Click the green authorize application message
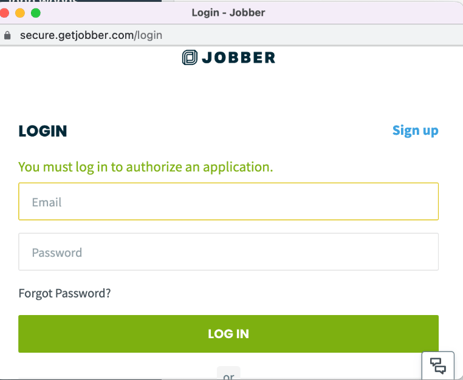 coord(146,167)
